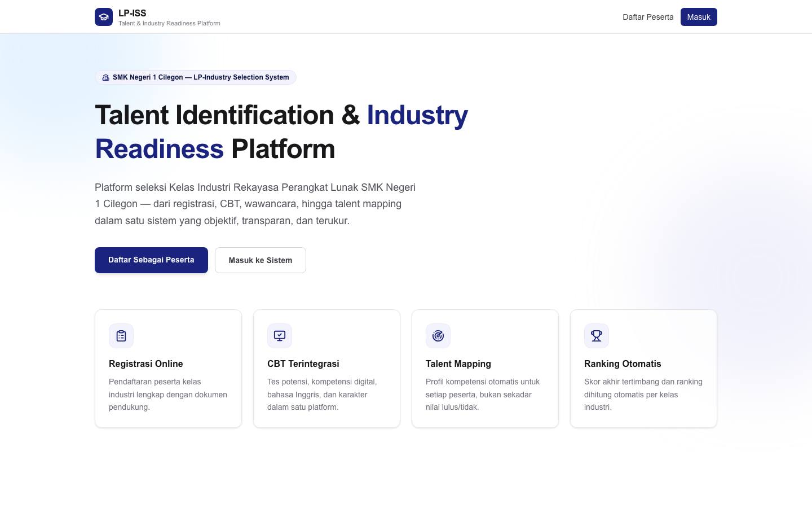Click the Ranking Otomatis trophy icon

coord(597,336)
